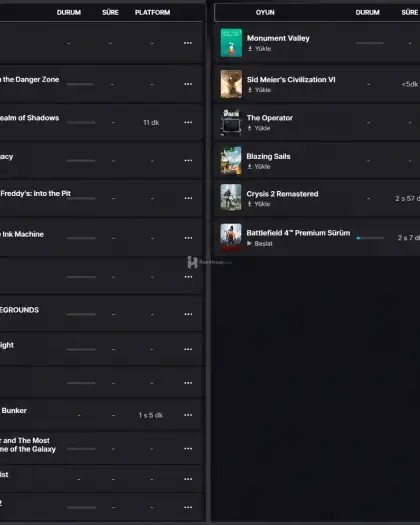
Task: Click The Operator download icon
Action: click(x=250, y=128)
